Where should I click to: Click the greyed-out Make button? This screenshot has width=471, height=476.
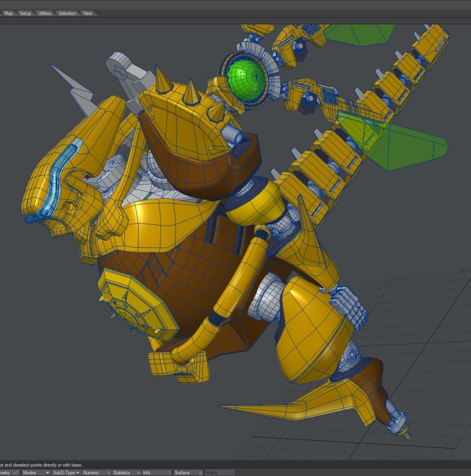click(219, 472)
